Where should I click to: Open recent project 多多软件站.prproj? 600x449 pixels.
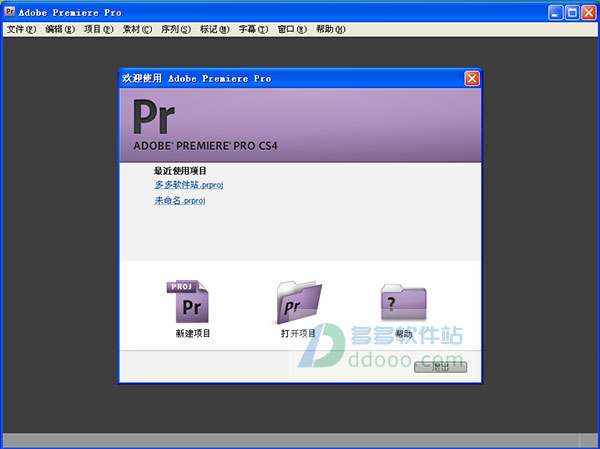(189, 185)
